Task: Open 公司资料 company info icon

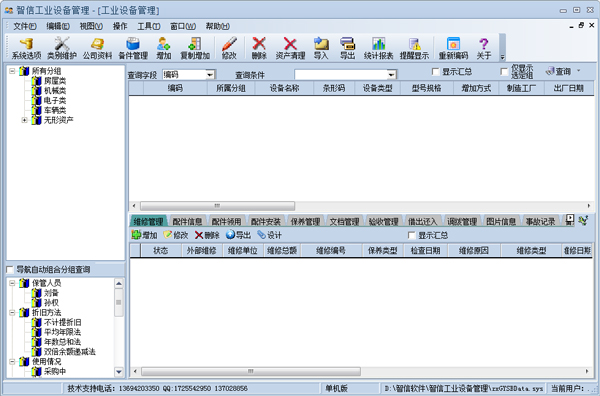Action: [x=98, y=48]
